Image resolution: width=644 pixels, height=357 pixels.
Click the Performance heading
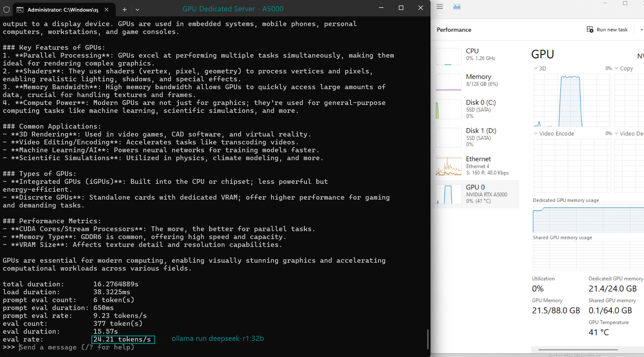[454, 29]
